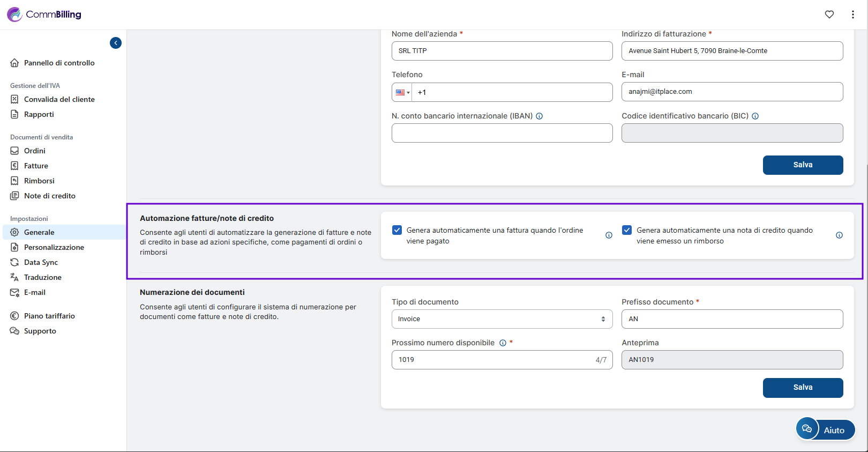Save document numbering with the lower Salva button
This screenshot has width=868, height=452.
click(x=803, y=388)
